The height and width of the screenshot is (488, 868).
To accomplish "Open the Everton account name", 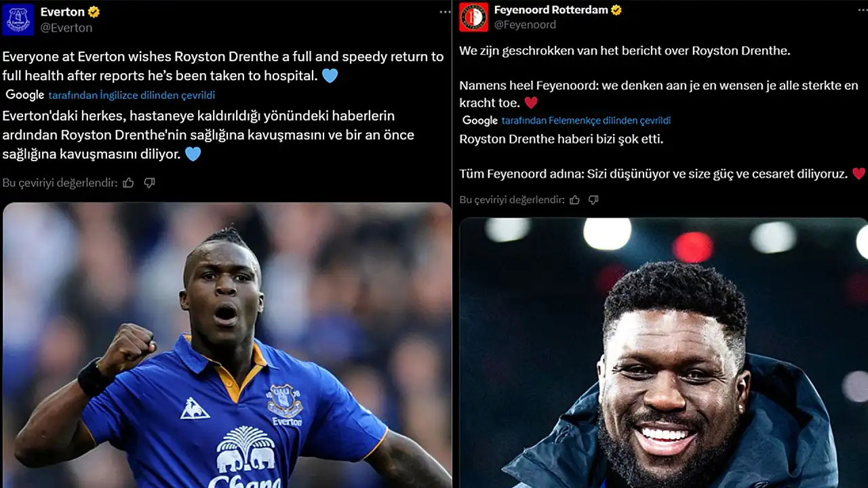I will coord(62,12).
